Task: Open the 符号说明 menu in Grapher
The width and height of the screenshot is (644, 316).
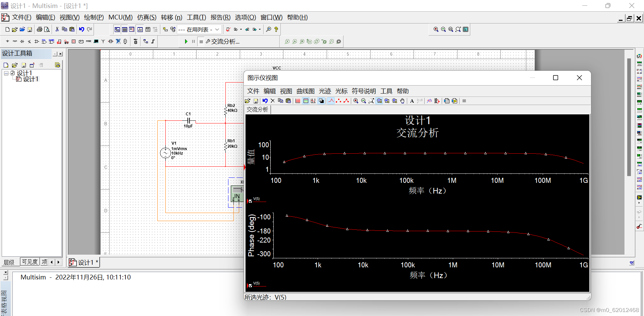Action: [x=364, y=91]
